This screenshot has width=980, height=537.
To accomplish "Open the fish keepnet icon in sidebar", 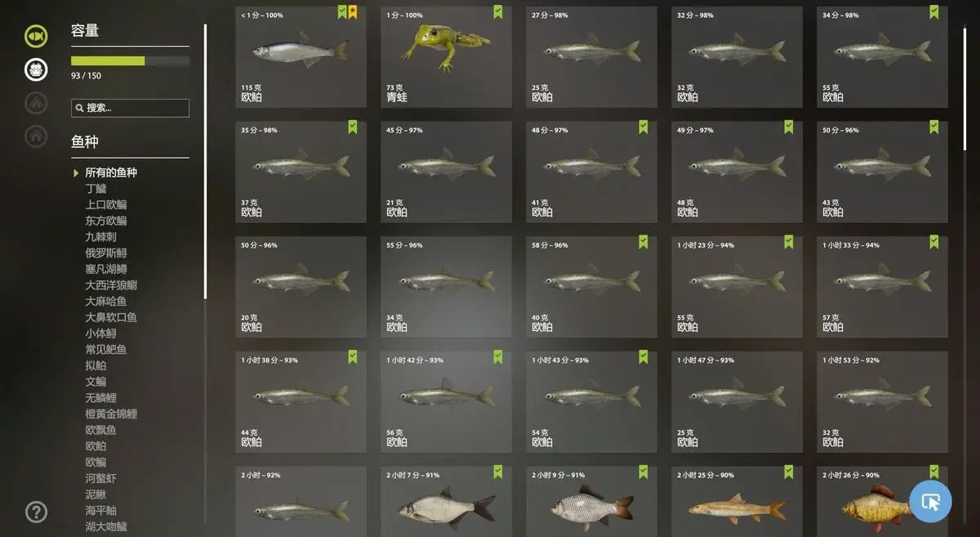I will (36, 36).
